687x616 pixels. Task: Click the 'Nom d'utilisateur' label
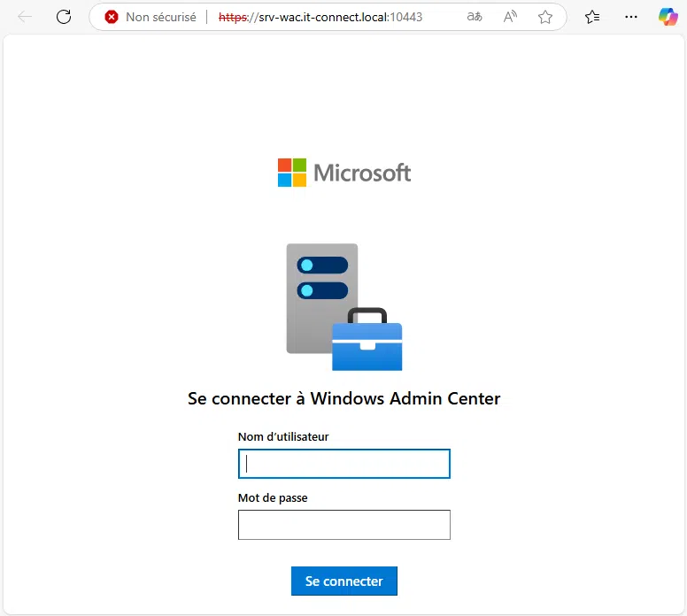coord(283,437)
